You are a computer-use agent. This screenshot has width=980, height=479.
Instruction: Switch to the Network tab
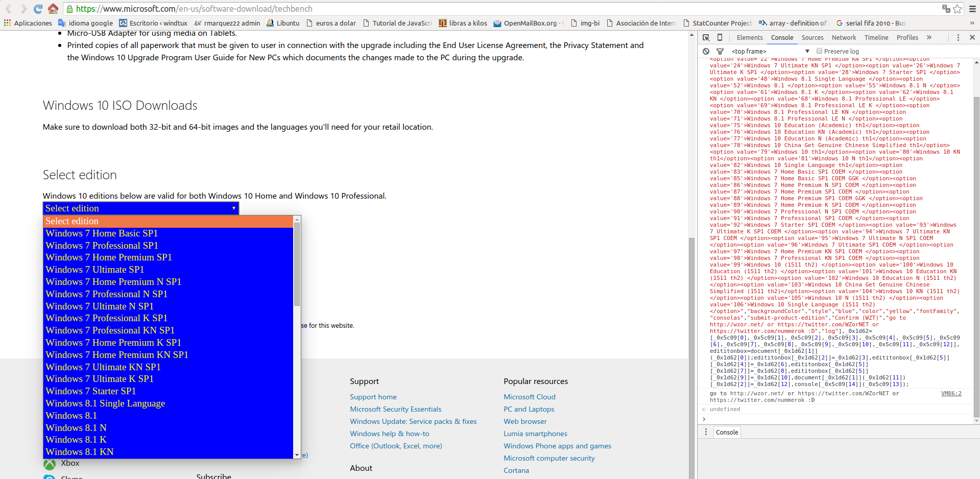(x=844, y=37)
